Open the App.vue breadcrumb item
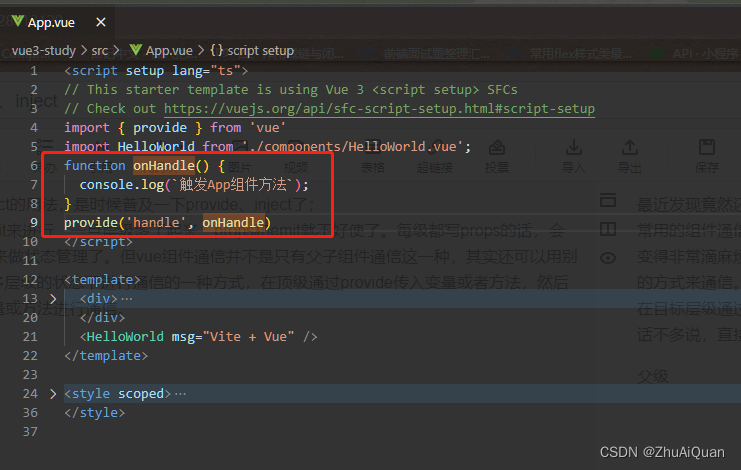This screenshot has width=741, height=470. click(162, 51)
